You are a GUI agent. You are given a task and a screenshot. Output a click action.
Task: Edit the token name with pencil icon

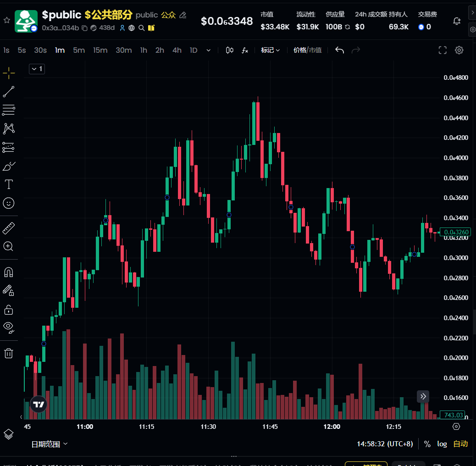pos(183,15)
